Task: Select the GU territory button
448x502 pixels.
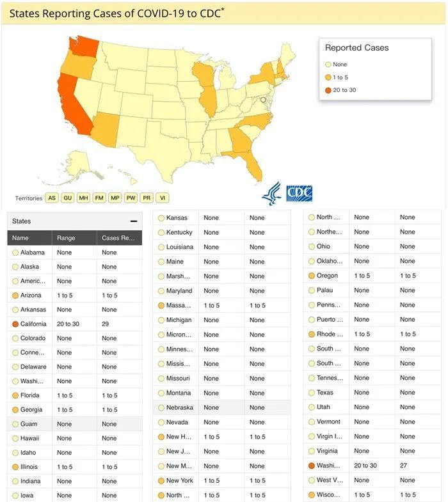Action: tap(68, 198)
